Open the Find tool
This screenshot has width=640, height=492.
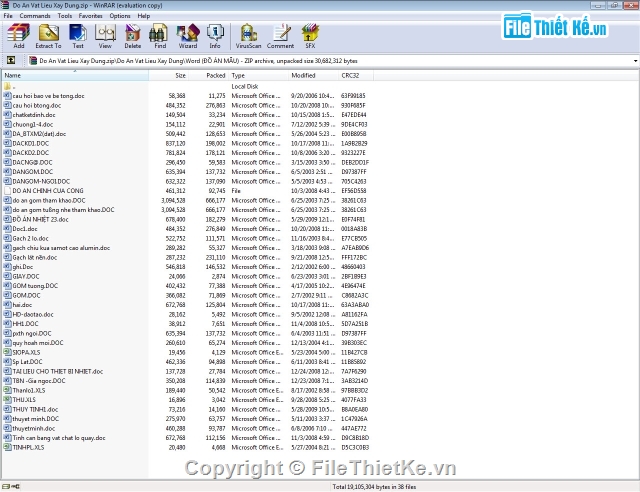[x=160, y=36]
